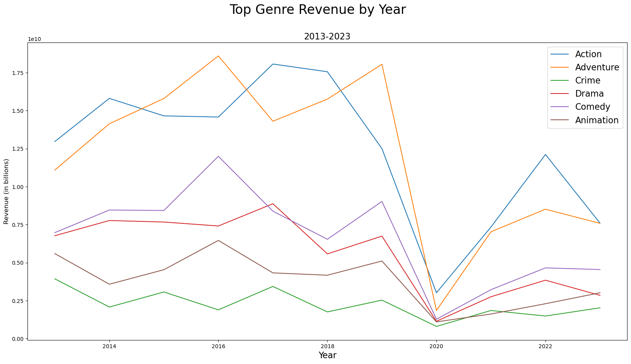Screen dimensions: 631x364
Task: Click the Comedy line peak at 2016
Action: 218,156
